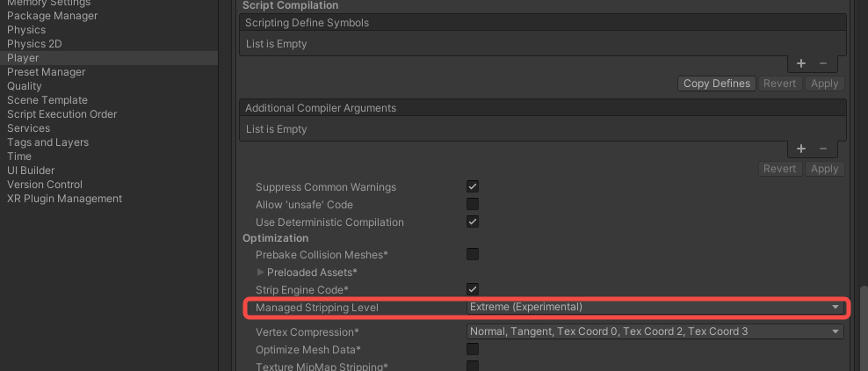This screenshot has width=868, height=371.
Task: Click Apply button for Additional Compiler Arguments
Action: (x=824, y=169)
